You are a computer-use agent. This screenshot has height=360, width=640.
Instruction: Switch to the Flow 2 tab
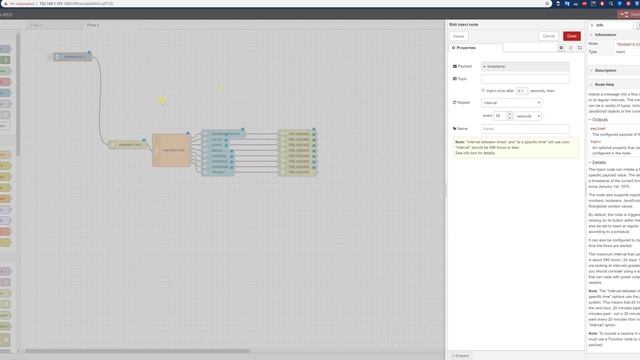(111, 25)
